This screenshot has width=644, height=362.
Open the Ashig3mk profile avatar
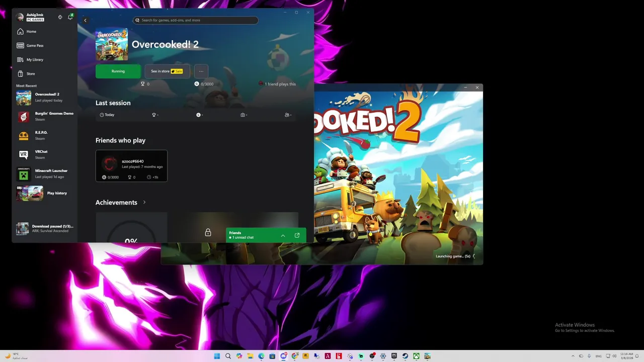[x=20, y=17]
